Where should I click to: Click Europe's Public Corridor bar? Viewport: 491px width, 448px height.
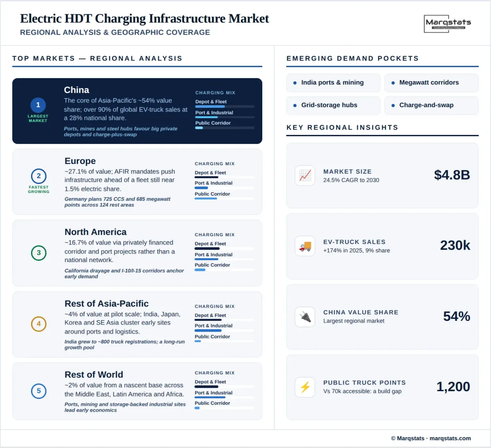[x=224, y=198]
